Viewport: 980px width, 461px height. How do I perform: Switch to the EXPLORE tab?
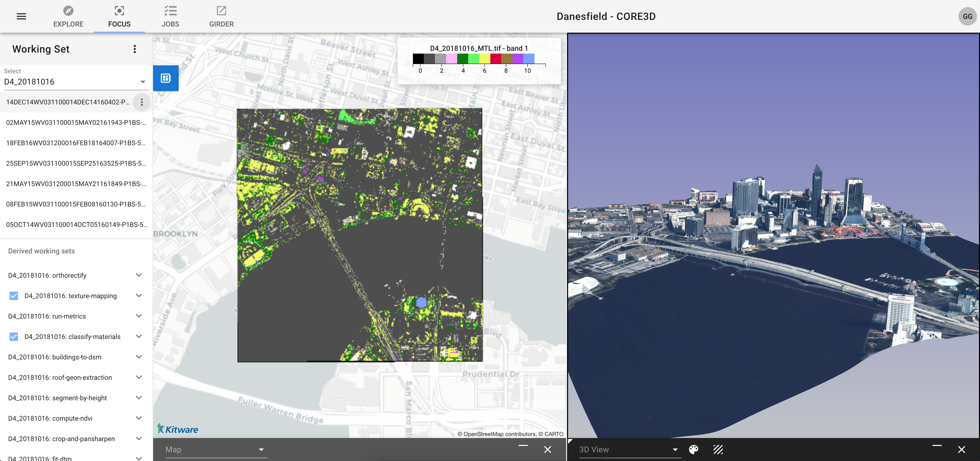[x=68, y=16]
